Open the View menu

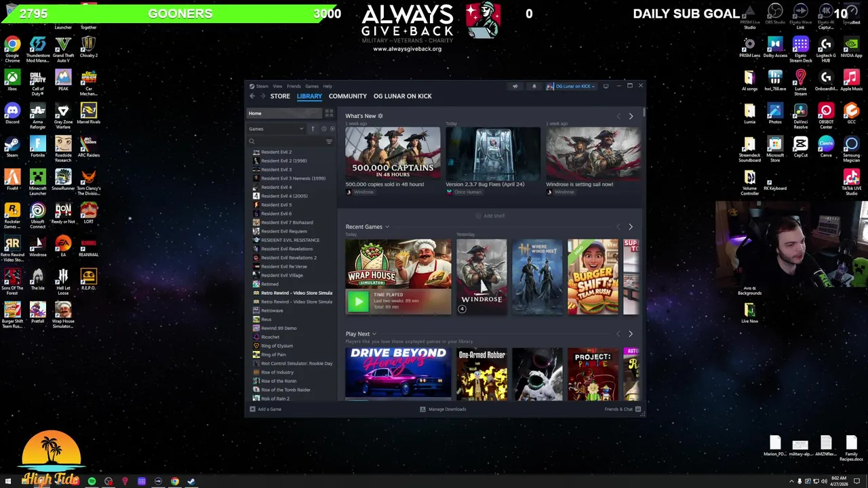(277, 86)
